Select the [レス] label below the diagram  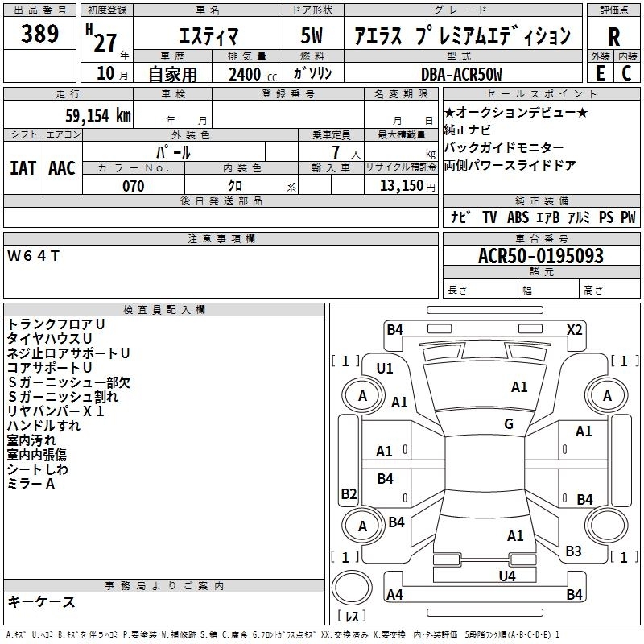point(352,617)
